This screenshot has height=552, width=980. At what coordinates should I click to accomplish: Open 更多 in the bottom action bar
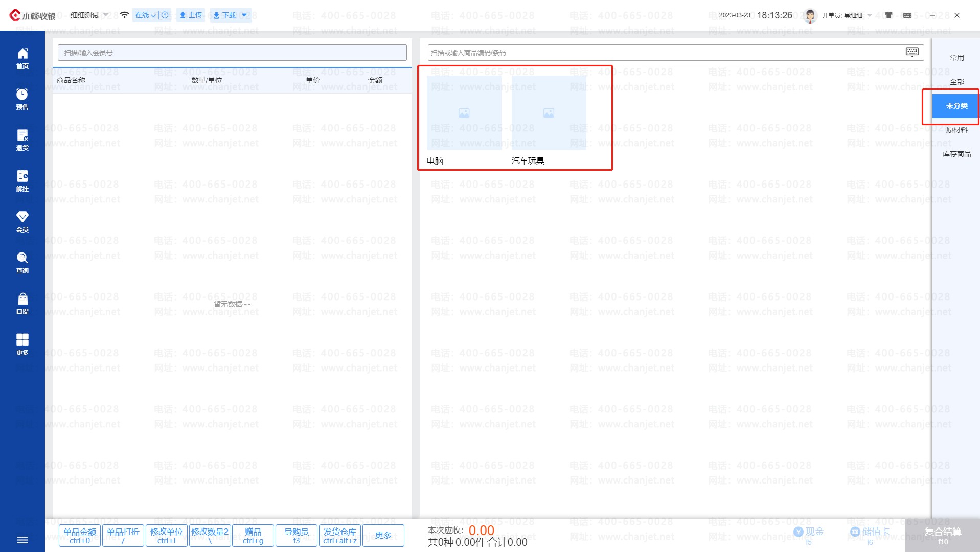point(383,536)
